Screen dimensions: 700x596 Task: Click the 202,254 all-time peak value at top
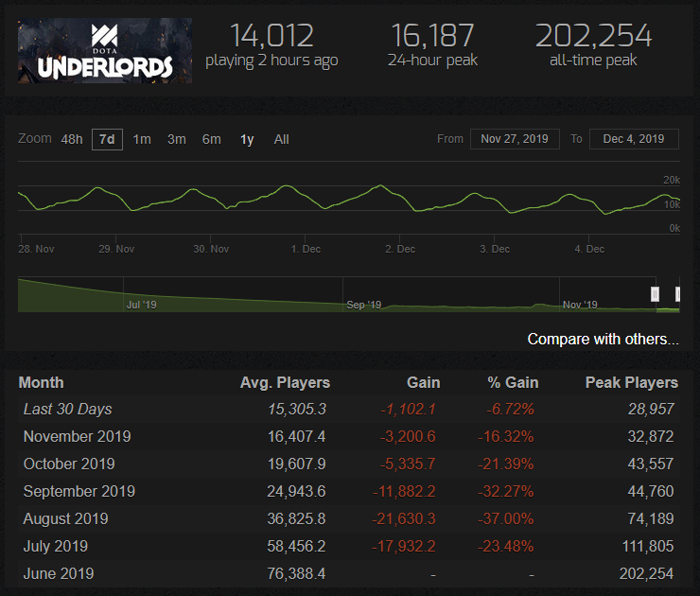click(x=593, y=36)
